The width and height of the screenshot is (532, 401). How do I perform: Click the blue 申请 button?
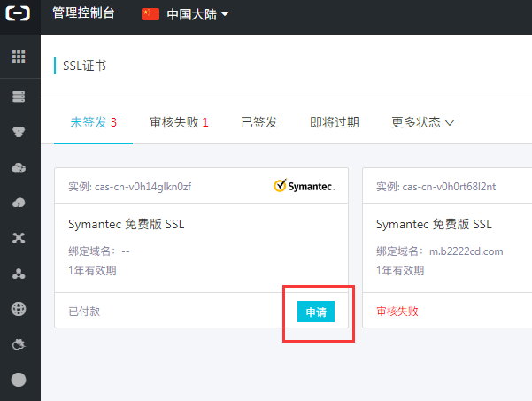[316, 312]
